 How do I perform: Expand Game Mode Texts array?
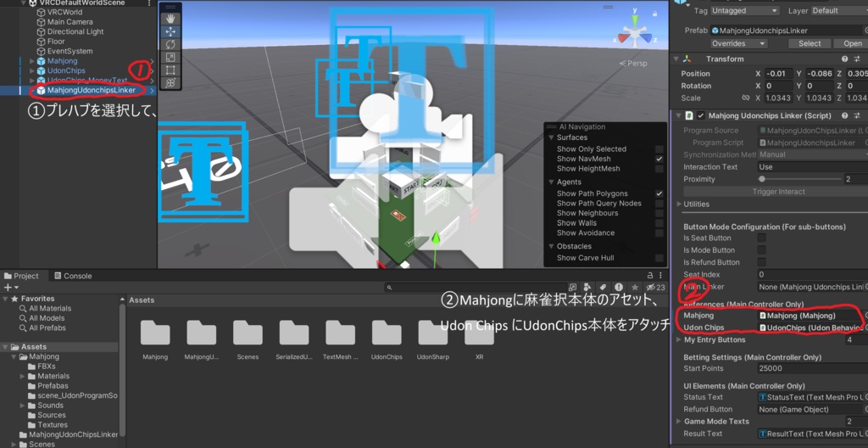point(679,422)
